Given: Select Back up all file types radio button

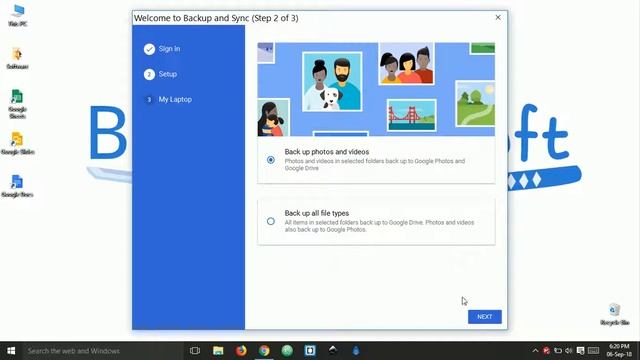Looking at the screenshot, I should 271,221.
